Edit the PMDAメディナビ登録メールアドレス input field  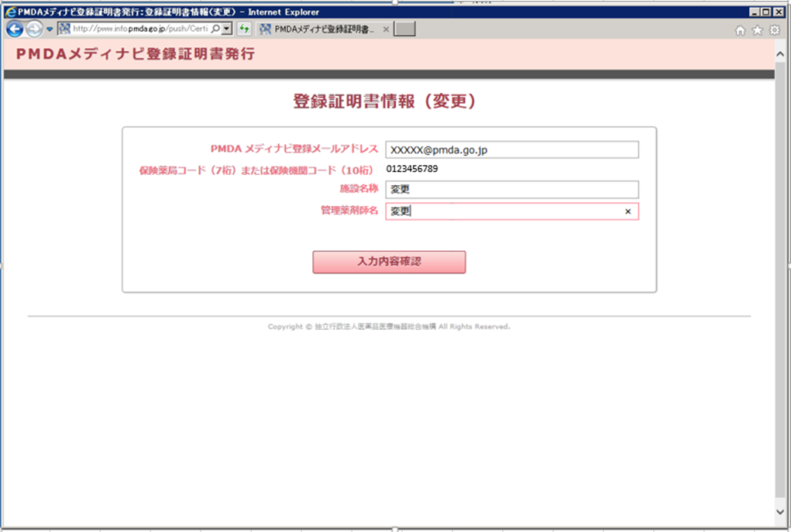(512, 149)
